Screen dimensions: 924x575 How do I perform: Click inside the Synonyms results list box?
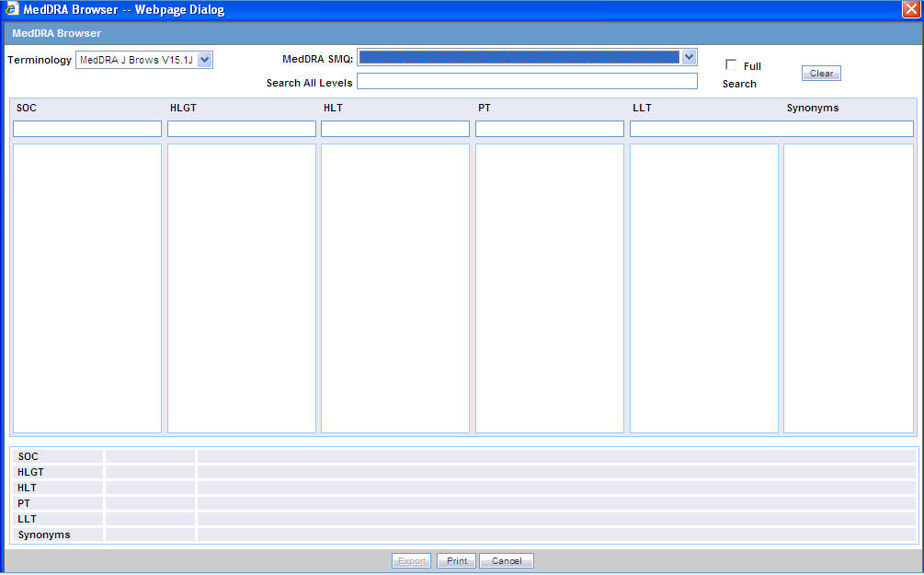(849, 288)
